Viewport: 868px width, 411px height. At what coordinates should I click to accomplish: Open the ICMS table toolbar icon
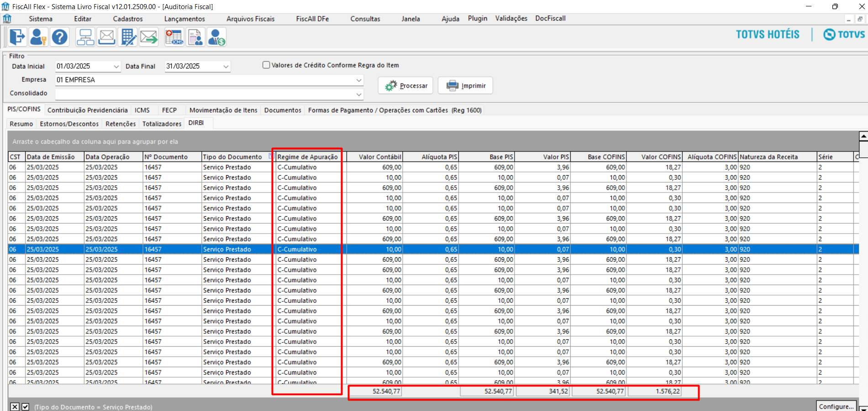click(174, 37)
